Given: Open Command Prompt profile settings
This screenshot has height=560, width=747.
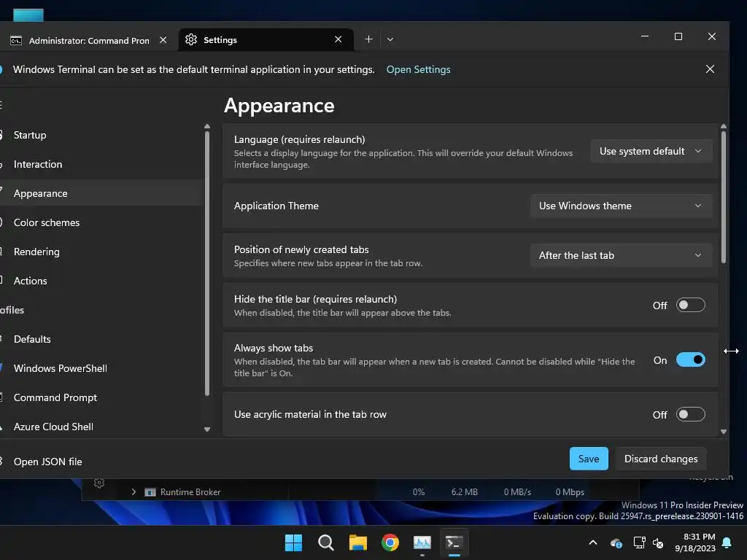Looking at the screenshot, I should coord(102,397).
